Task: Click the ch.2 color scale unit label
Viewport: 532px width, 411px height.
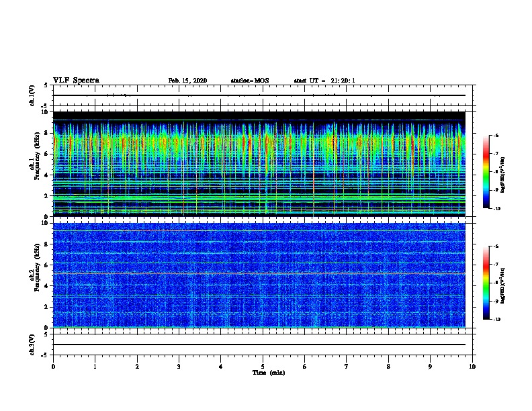Action: (503, 286)
